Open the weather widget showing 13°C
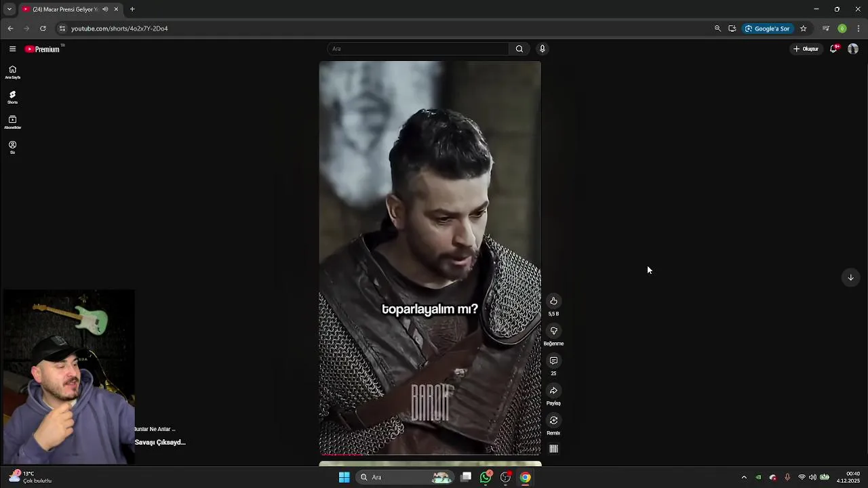868x488 pixels. (x=31, y=477)
